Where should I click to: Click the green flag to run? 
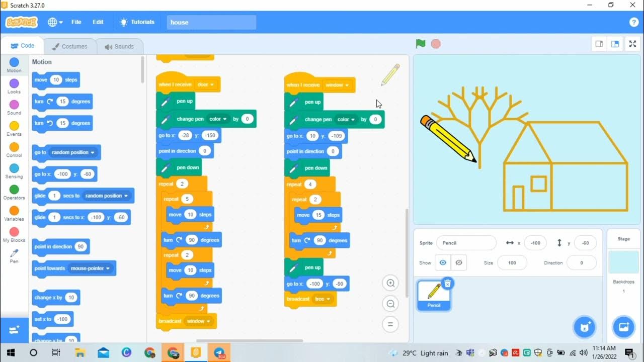[x=421, y=44]
